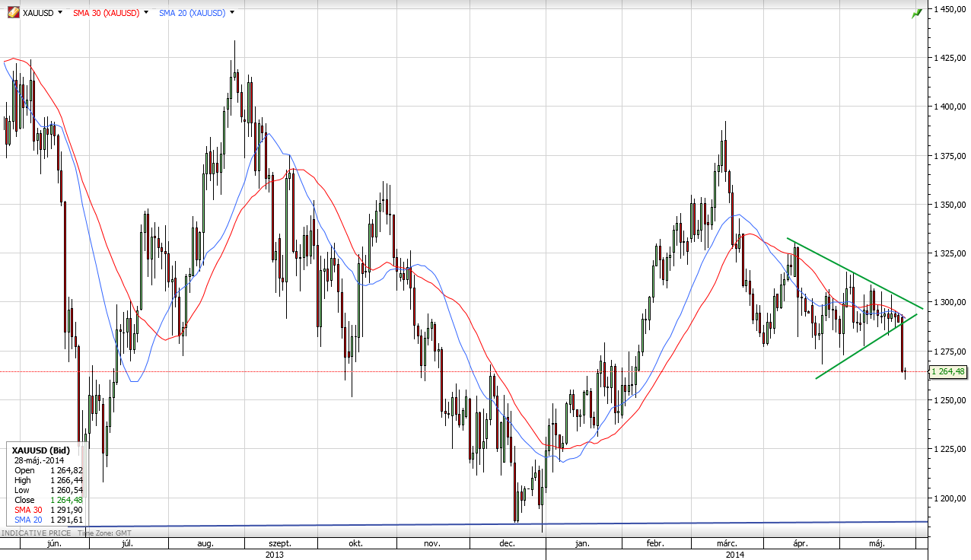
Task: Click the Time Zone: GMT status text
Action: [x=104, y=533]
